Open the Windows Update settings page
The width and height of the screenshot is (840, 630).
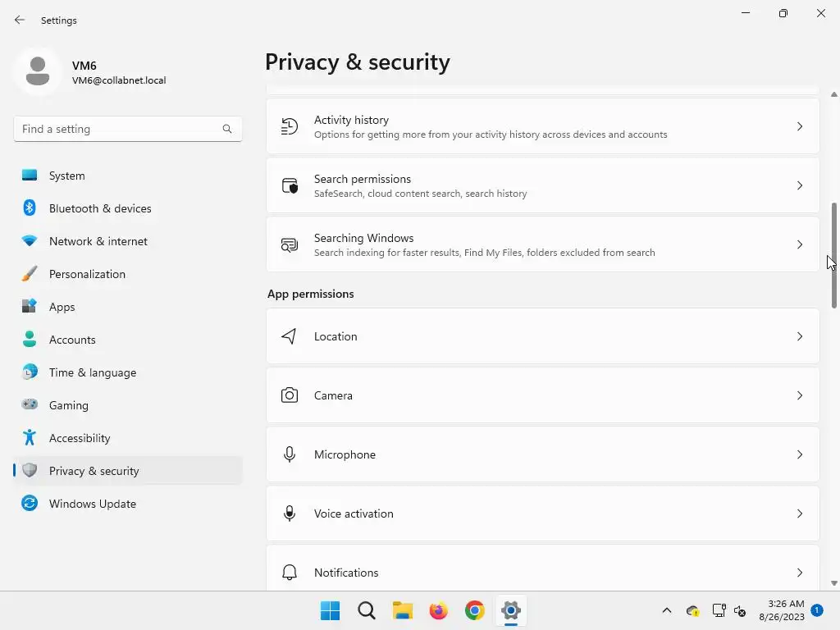(x=92, y=504)
